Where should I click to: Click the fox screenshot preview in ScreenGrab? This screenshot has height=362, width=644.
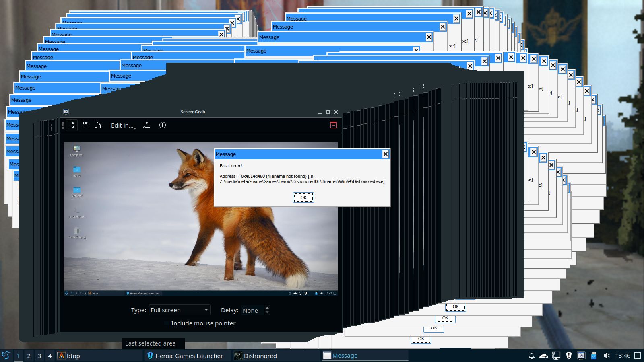(x=201, y=219)
